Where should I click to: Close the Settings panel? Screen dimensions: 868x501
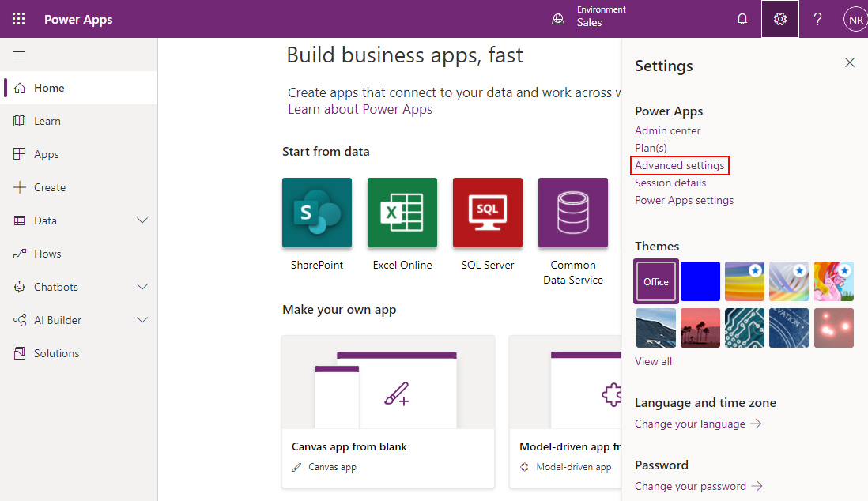coord(850,62)
